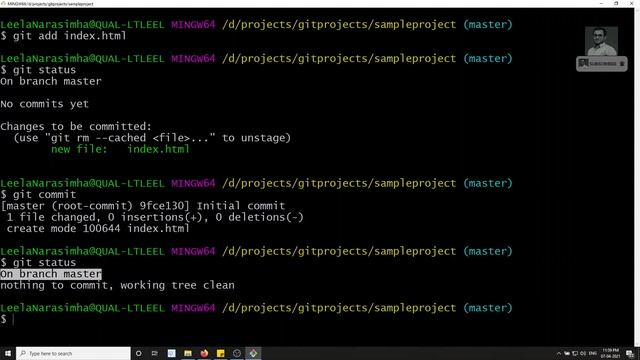
Task: Open the battery status tray icon
Action: click(x=567, y=353)
